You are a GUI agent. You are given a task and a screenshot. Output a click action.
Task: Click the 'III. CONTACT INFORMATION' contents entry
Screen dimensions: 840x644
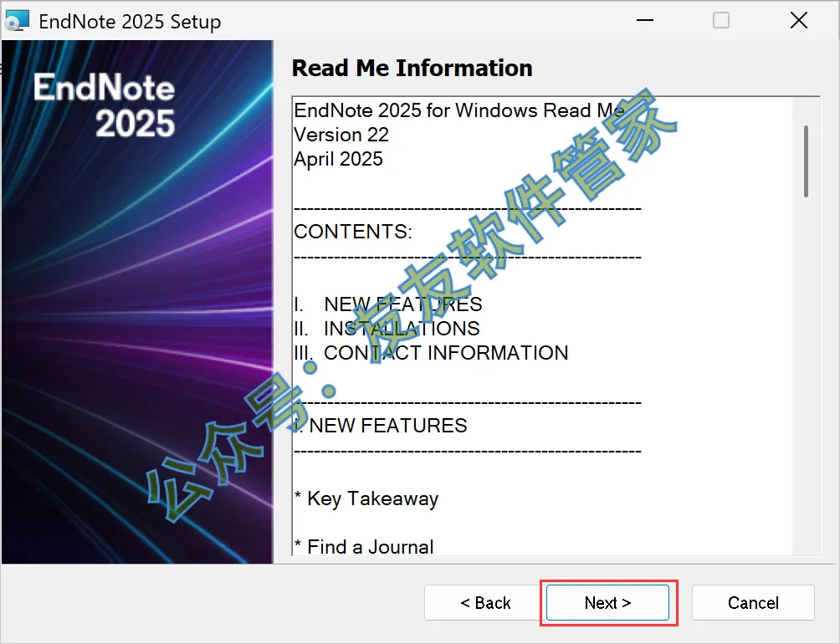[x=431, y=353]
